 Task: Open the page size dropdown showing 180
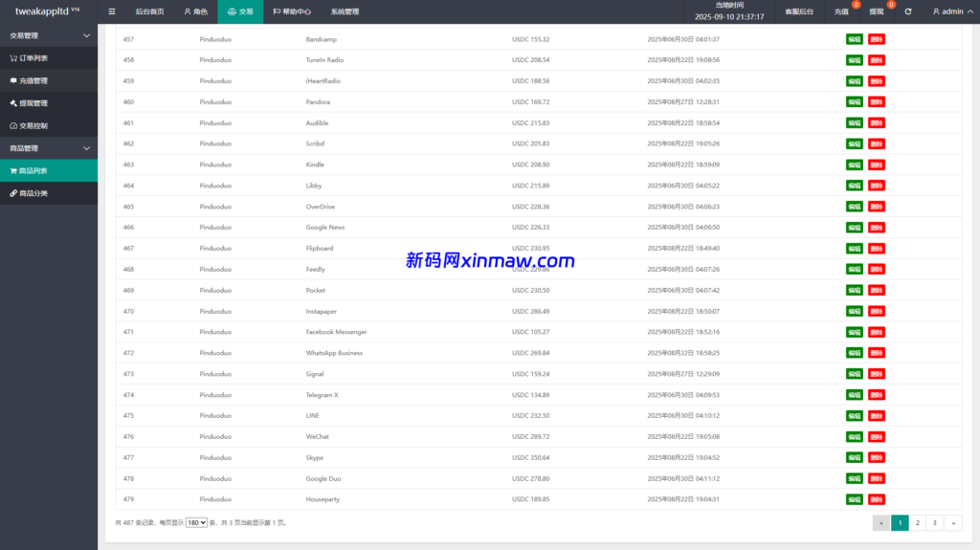[x=196, y=522]
